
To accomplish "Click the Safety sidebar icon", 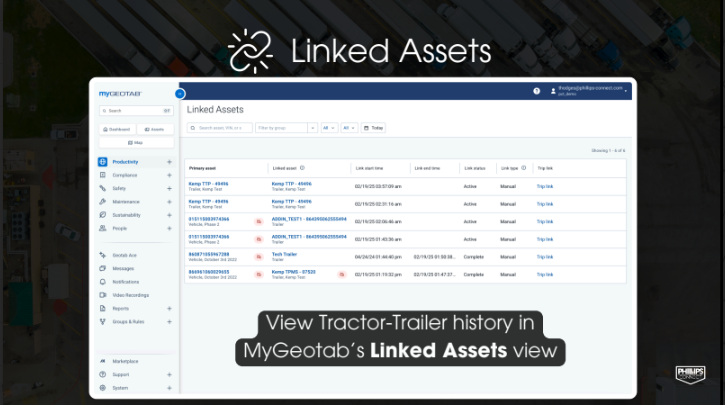I will click(x=103, y=188).
